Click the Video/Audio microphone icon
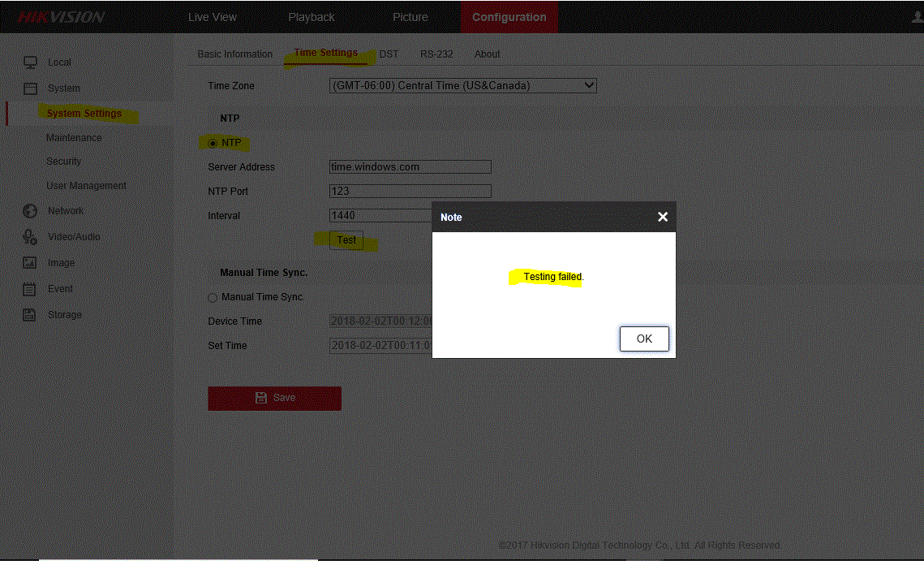The height and width of the screenshot is (561, 924). [x=30, y=237]
